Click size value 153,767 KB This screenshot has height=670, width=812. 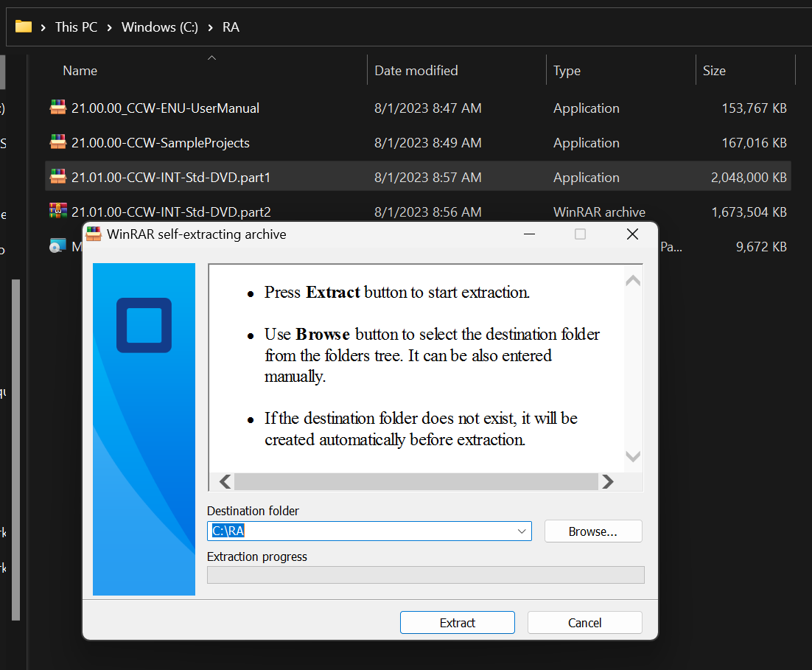click(754, 108)
